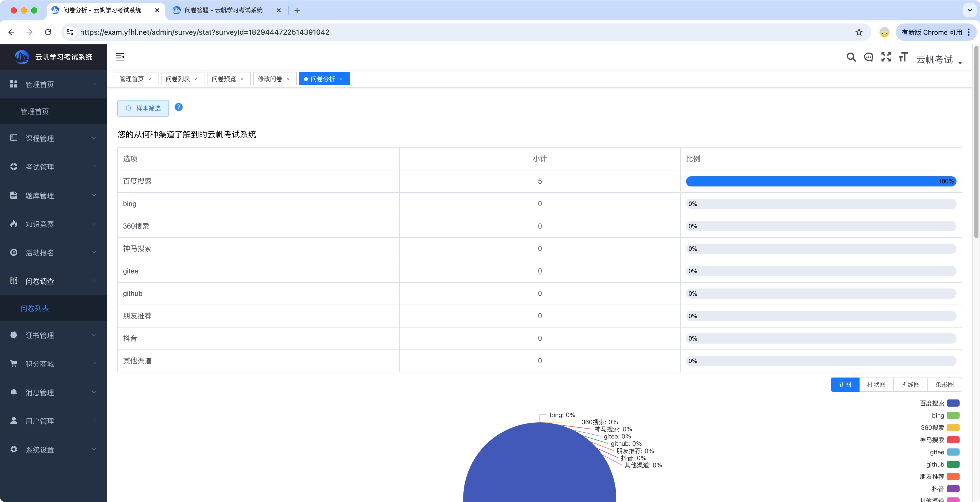Open Chrome three-dot menu
This screenshot has height=502, width=980.
click(969, 32)
